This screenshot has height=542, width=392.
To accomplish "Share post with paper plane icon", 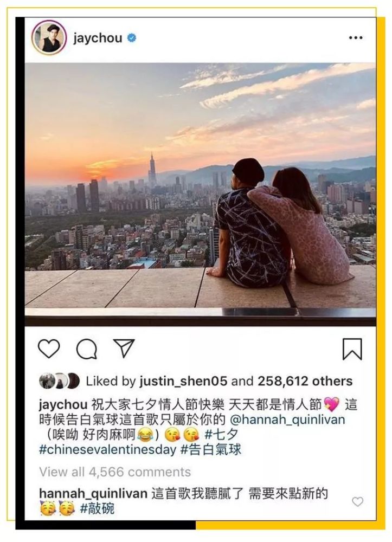I will [124, 348].
